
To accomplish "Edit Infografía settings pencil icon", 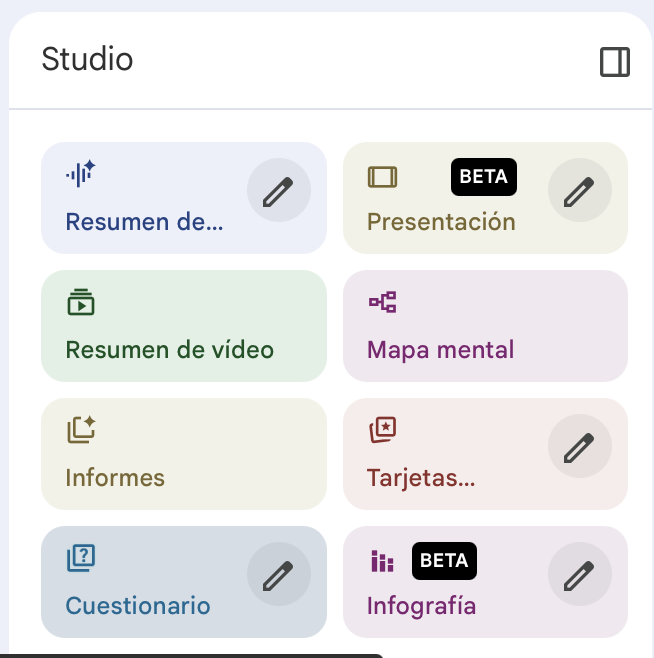I will point(580,574).
